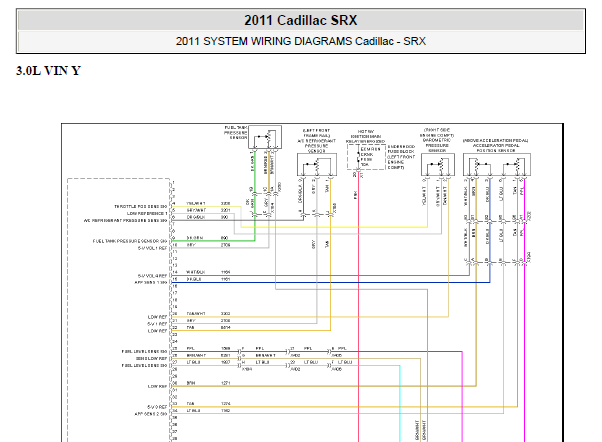
Task: Click the '2011 Cadillac SRX' title heading
Action: click(301, 20)
